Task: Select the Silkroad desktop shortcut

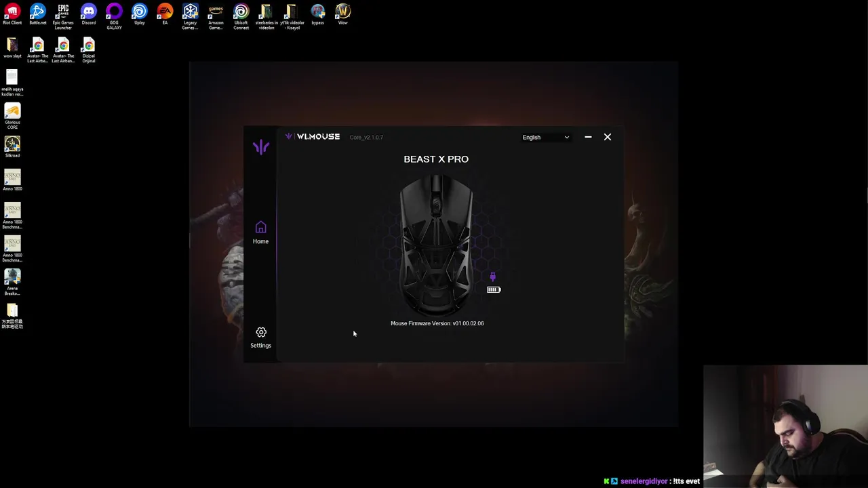Action: [x=12, y=148]
